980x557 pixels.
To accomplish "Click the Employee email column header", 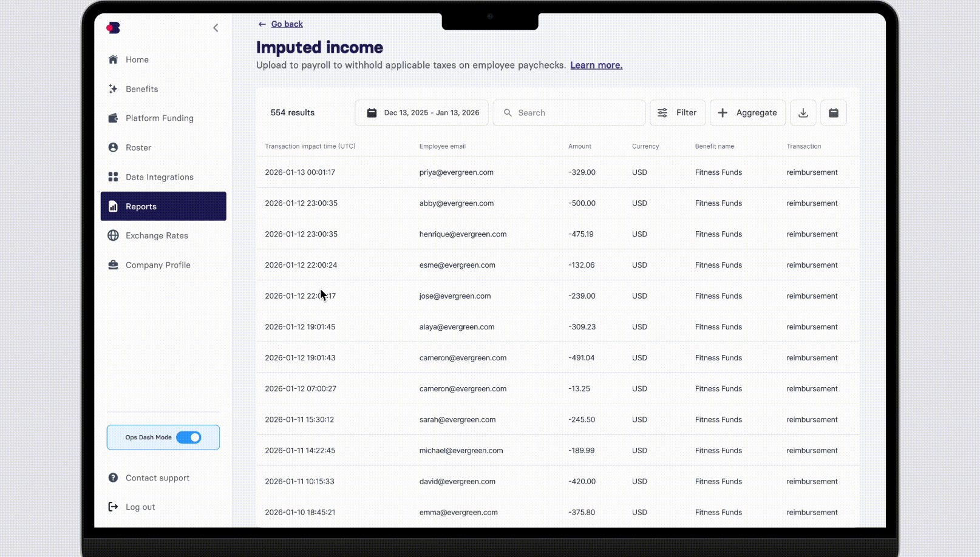I will 443,146.
